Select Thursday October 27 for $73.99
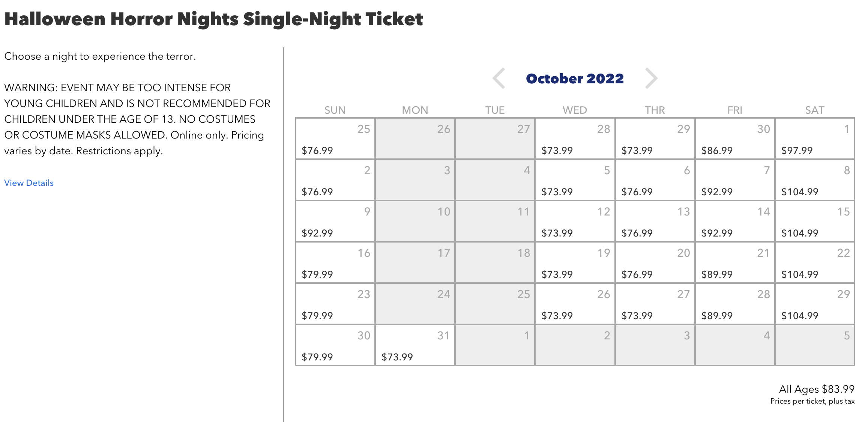 point(655,304)
